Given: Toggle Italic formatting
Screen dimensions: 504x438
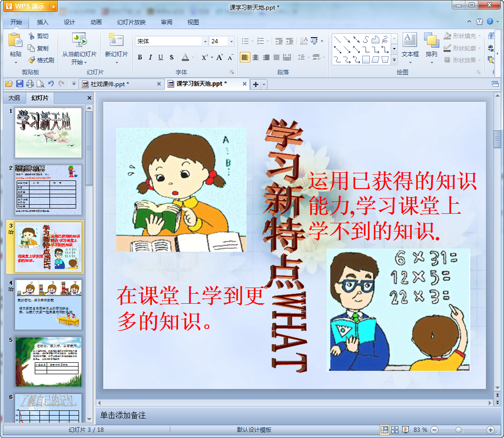Looking at the screenshot, I should [x=150, y=57].
